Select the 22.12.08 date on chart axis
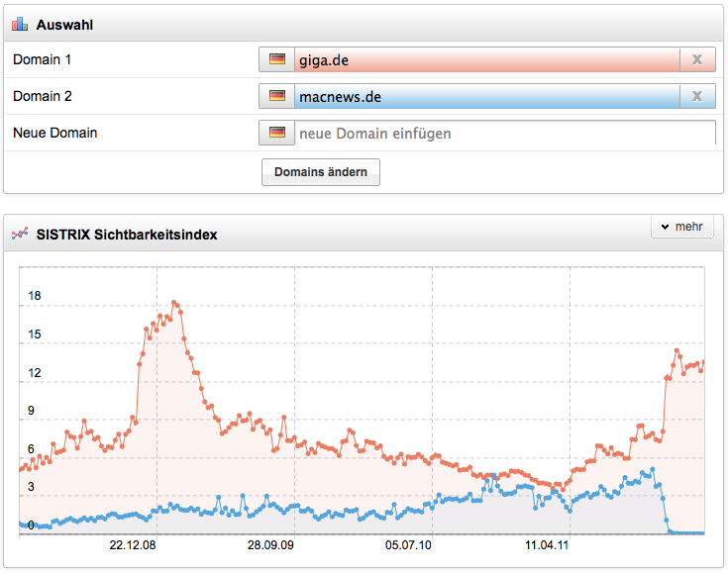This screenshot has width=728, height=574. pyautogui.click(x=133, y=545)
